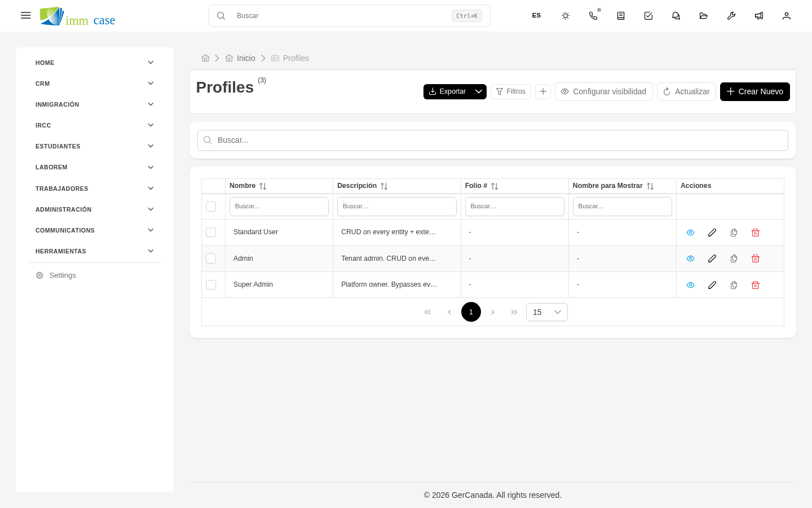Open the user account icon
The width and height of the screenshot is (812, 508).
(x=787, y=16)
